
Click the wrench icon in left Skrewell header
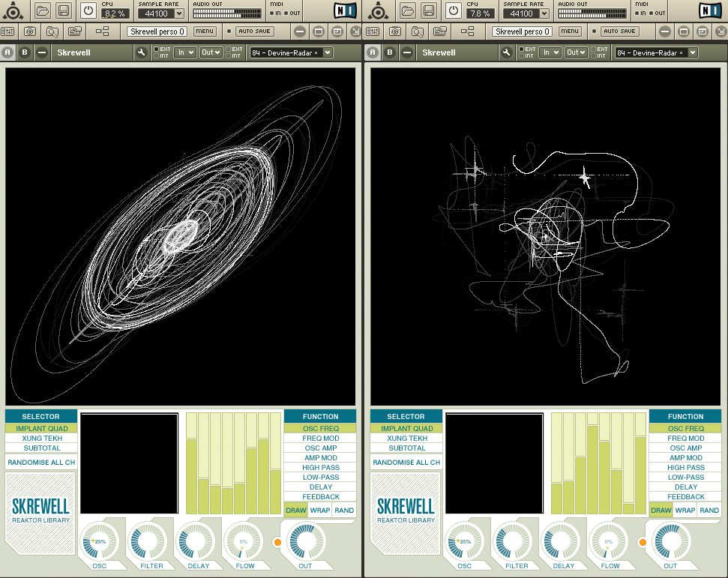click(141, 52)
